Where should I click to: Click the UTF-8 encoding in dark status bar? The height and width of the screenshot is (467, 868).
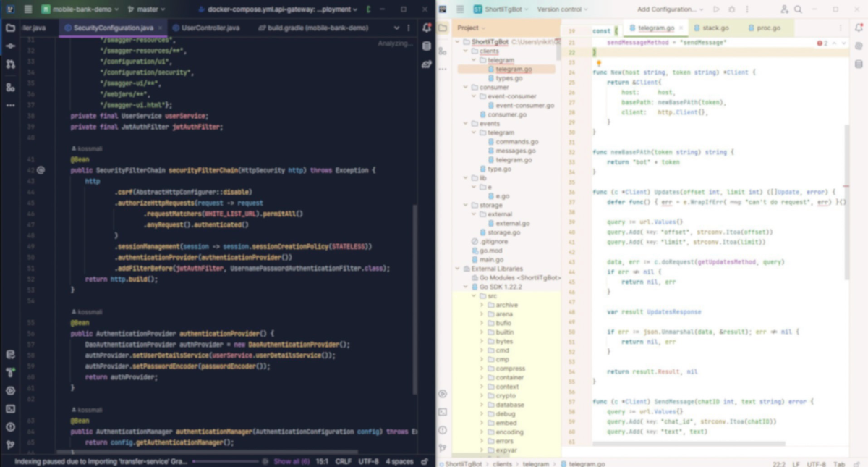click(x=369, y=461)
